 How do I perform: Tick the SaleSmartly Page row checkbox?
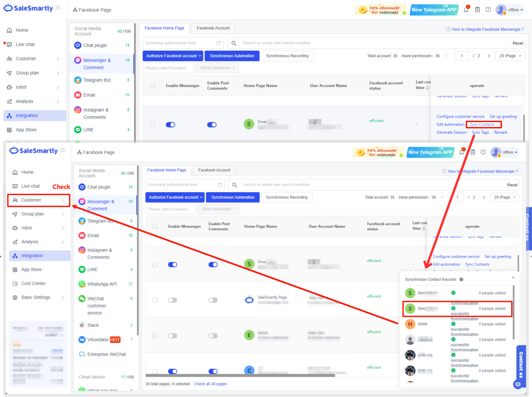155,300
